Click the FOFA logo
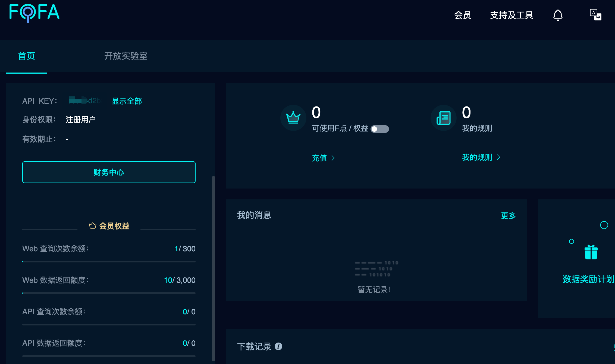This screenshot has width=615, height=364. (x=34, y=12)
